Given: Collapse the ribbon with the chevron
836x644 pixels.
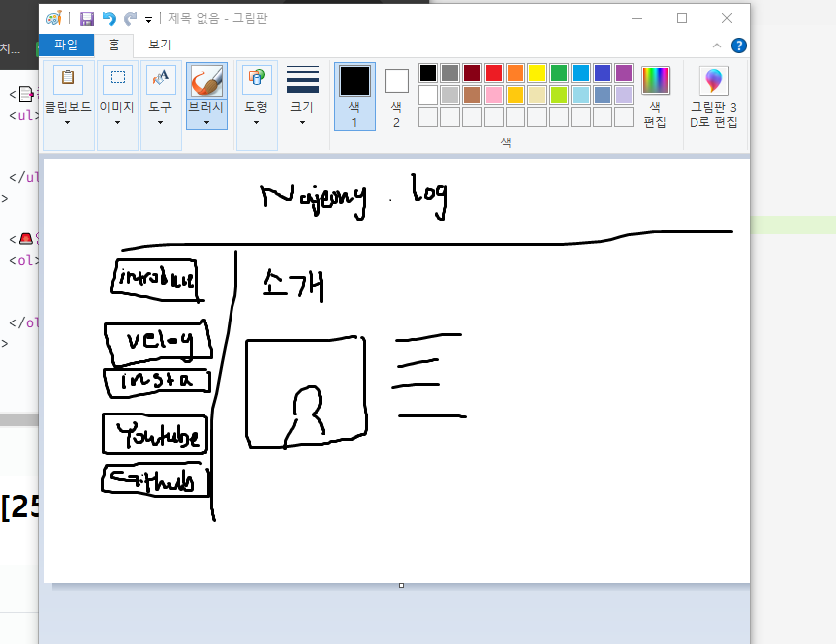Looking at the screenshot, I should pos(717,46).
